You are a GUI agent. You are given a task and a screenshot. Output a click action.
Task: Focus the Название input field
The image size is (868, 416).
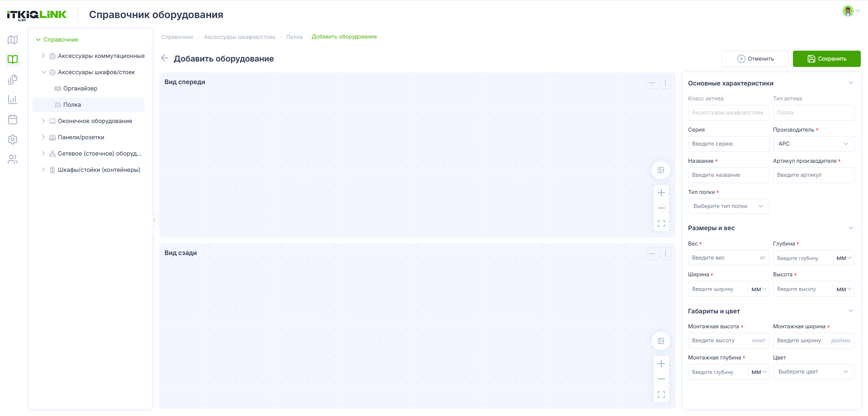pos(728,175)
